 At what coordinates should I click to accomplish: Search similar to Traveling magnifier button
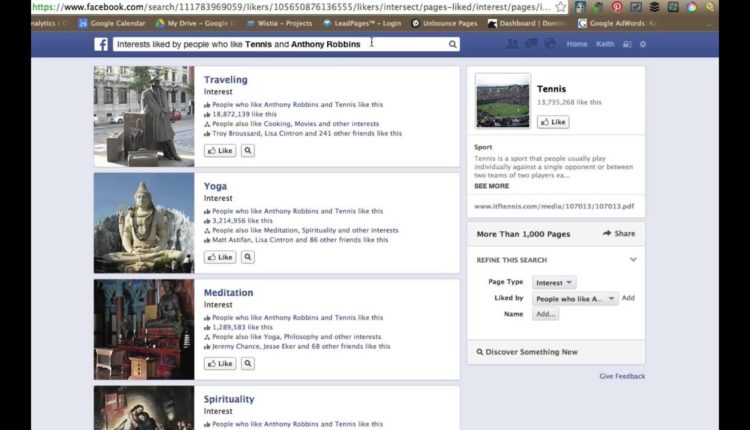248,151
